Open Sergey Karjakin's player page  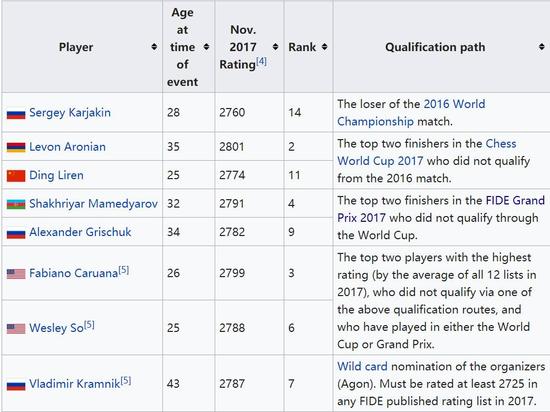70,113
